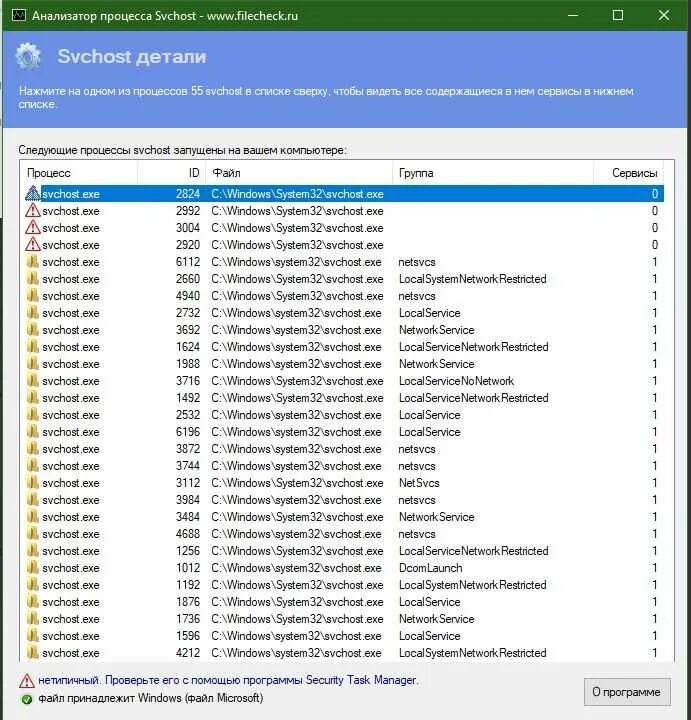Click the yellow icon for PID 1012
Screen dimensions: 691x720
coord(33,568)
